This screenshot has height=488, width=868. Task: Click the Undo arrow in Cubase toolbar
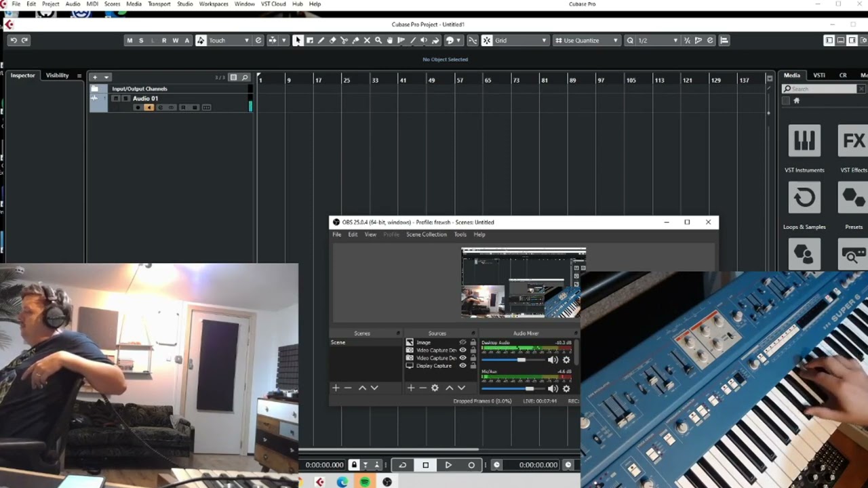(14, 41)
